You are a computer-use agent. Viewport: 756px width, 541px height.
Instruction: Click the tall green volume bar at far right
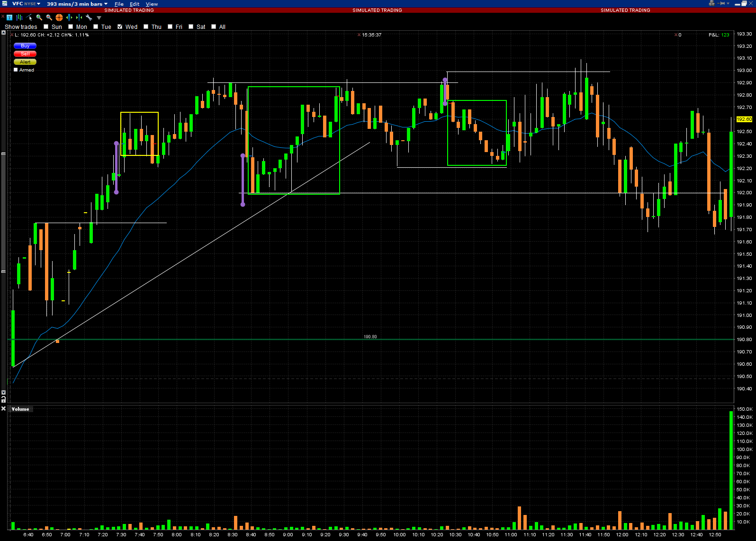point(731,470)
